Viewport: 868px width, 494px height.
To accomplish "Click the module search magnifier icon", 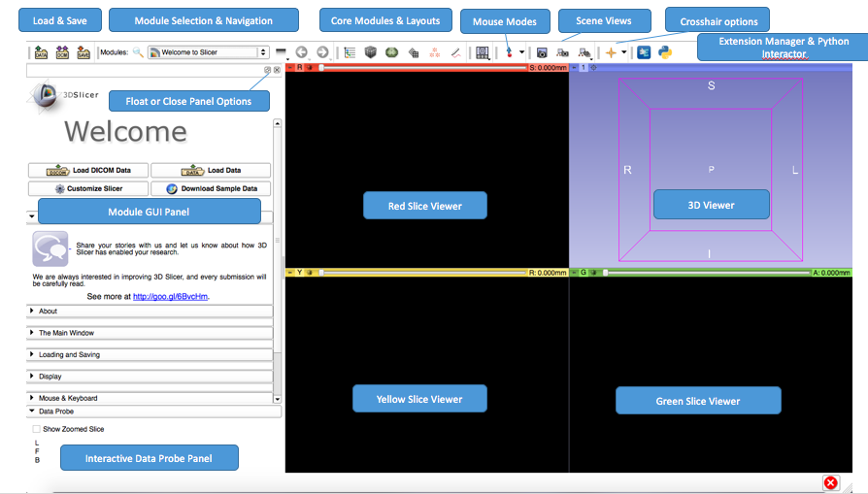I will coord(138,52).
